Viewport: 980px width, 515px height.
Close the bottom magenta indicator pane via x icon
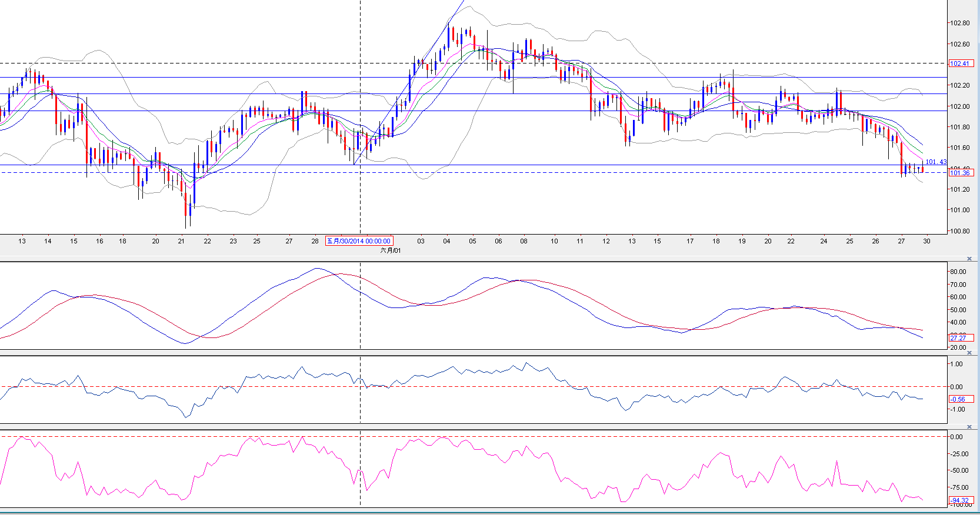[x=969, y=427]
